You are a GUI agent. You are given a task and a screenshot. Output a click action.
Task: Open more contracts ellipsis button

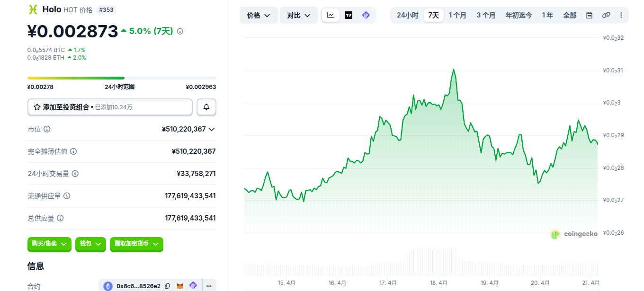[x=209, y=286]
